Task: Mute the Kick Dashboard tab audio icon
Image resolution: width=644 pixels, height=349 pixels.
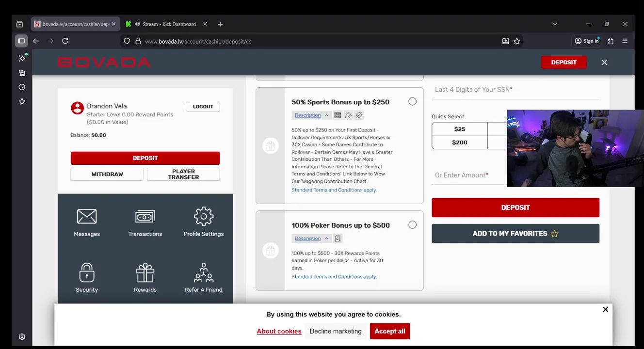Action: pos(137,24)
